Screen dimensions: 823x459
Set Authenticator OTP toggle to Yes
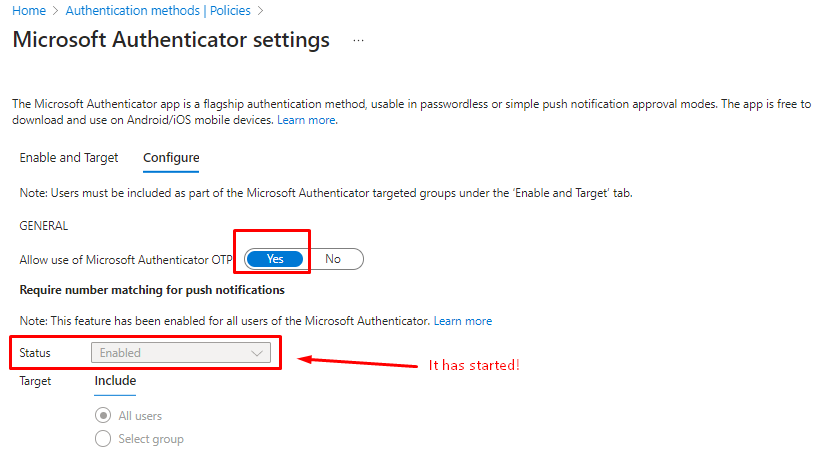click(275, 259)
